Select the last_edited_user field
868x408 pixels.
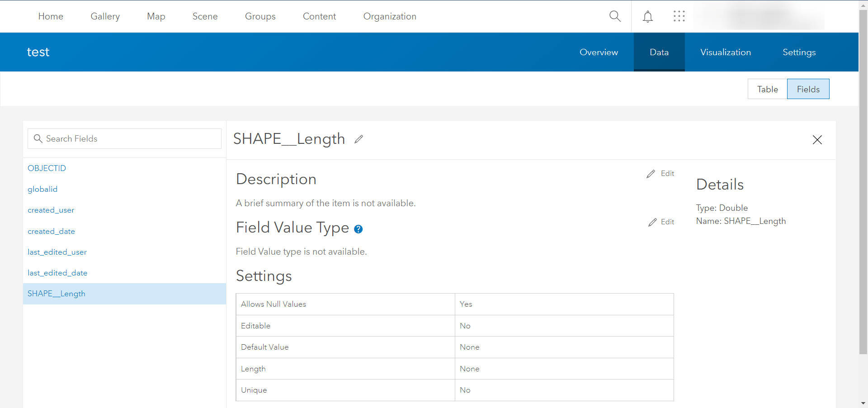click(57, 252)
